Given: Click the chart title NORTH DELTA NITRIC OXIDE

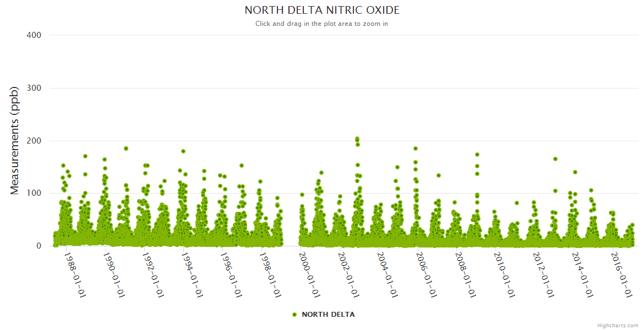Looking at the screenshot, I should 322,10.
